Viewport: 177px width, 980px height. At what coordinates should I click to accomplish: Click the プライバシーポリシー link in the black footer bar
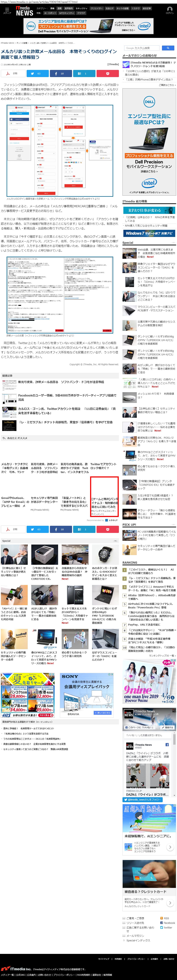tap(136, 959)
